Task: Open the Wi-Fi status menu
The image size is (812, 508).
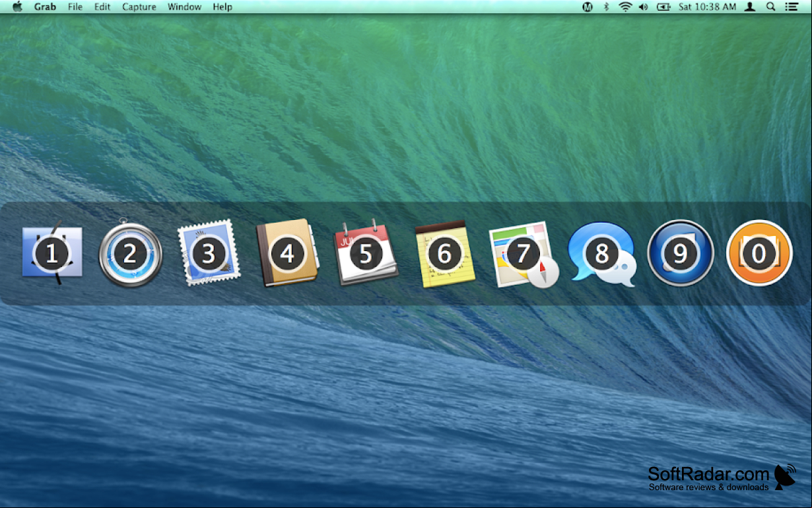Action: click(x=625, y=7)
